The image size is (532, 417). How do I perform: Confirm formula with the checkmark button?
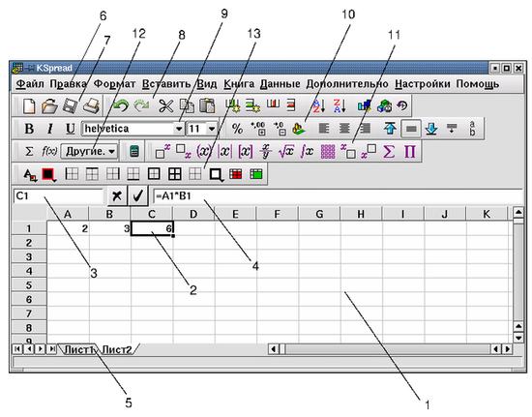(x=137, y=195)
